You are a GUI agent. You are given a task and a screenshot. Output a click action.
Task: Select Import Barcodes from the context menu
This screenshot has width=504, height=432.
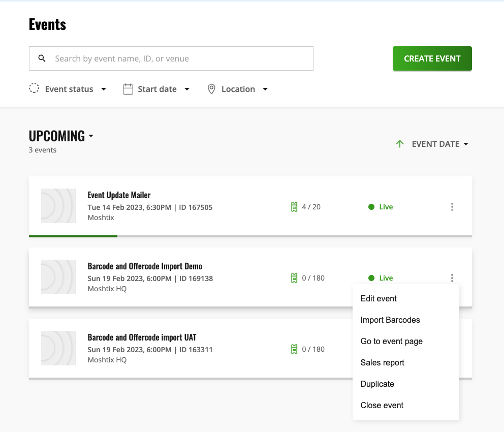click(390, 320)
